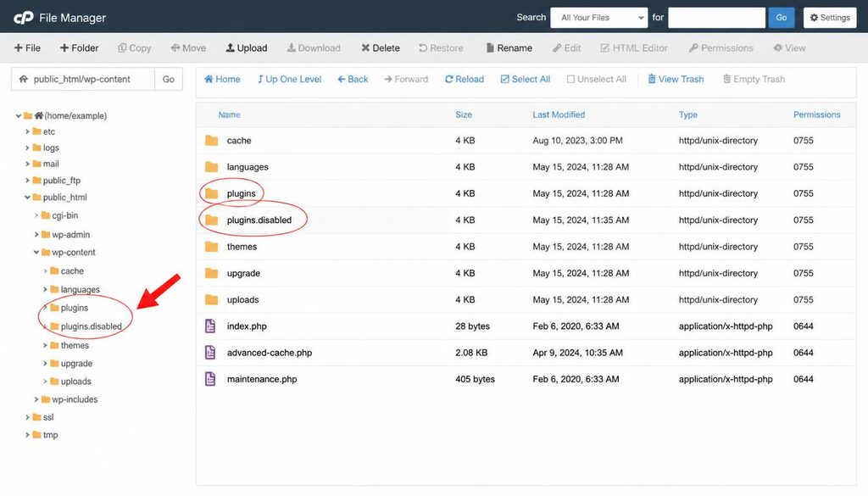This screenshot has width=868, height=496.
Task: Create a new file with + File
Action: coord(27,48)
